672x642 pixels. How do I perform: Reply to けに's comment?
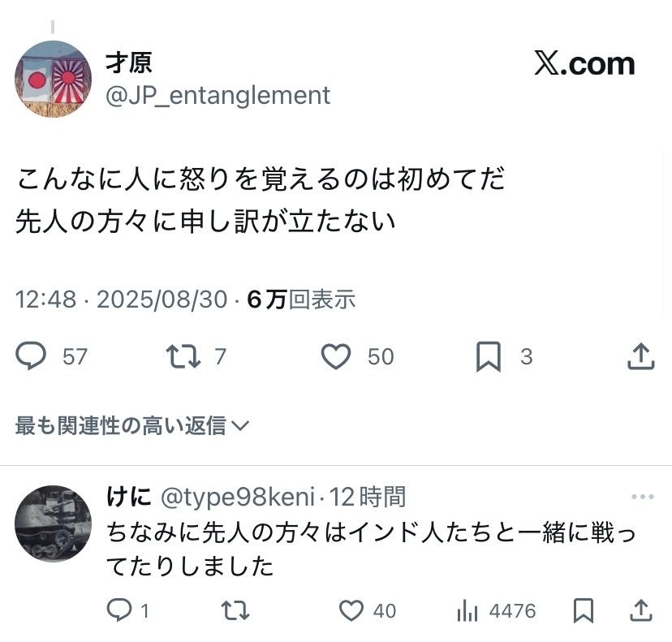(119, 610)
